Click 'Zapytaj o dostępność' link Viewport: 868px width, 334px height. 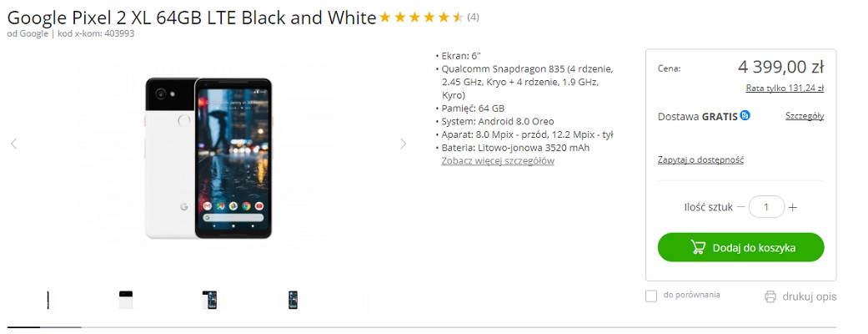click(x=700, y=159)
